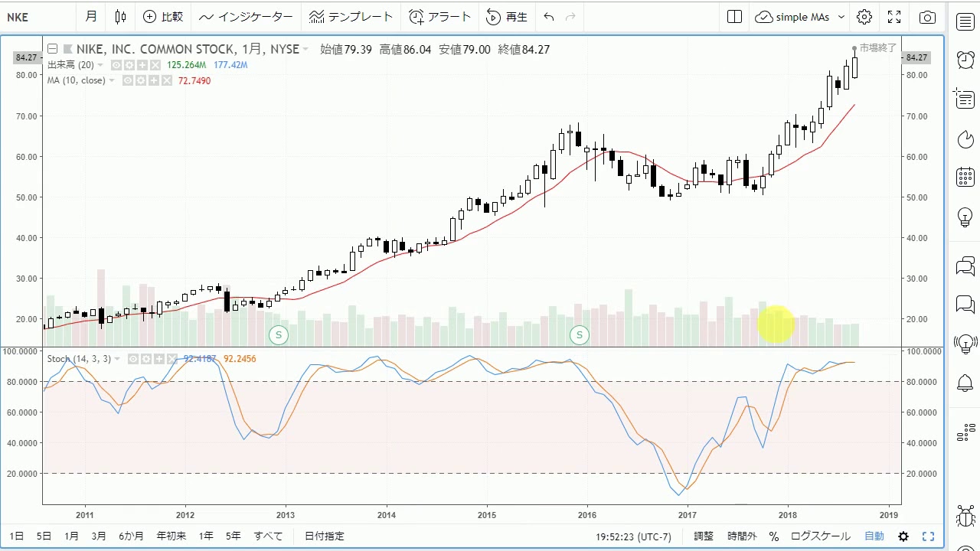The image size is (980, 551).
Task: Open the 月 timeframe interval menu
Action: pyautogui.click(x=91, y=17)
